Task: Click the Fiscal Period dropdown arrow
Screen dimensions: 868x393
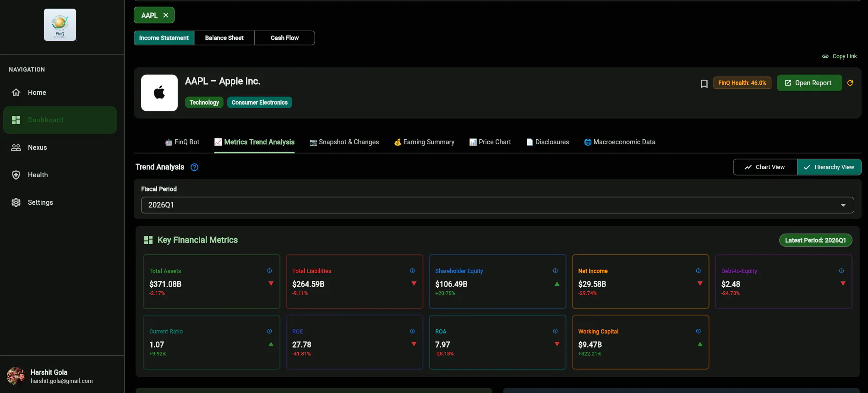Action: (x=843, y=205)
